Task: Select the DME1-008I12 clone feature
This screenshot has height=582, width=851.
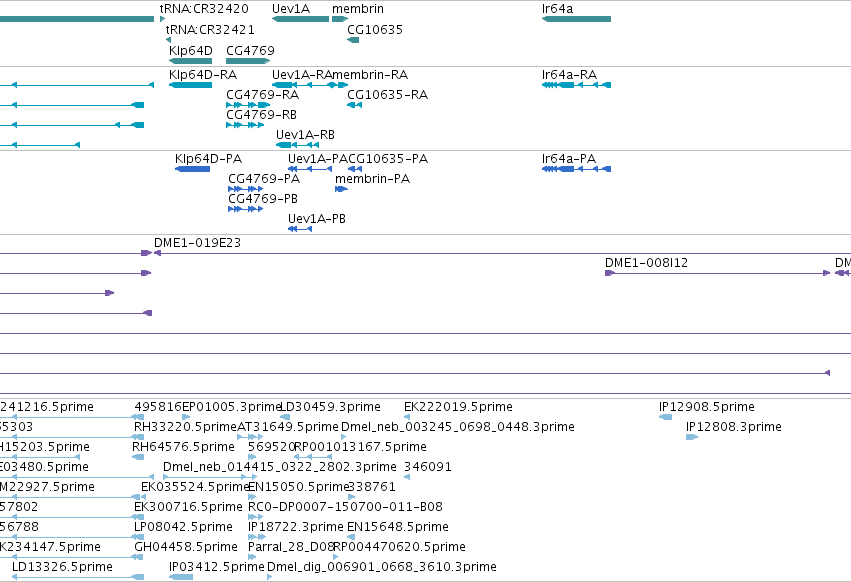Action: coord(717,273)
